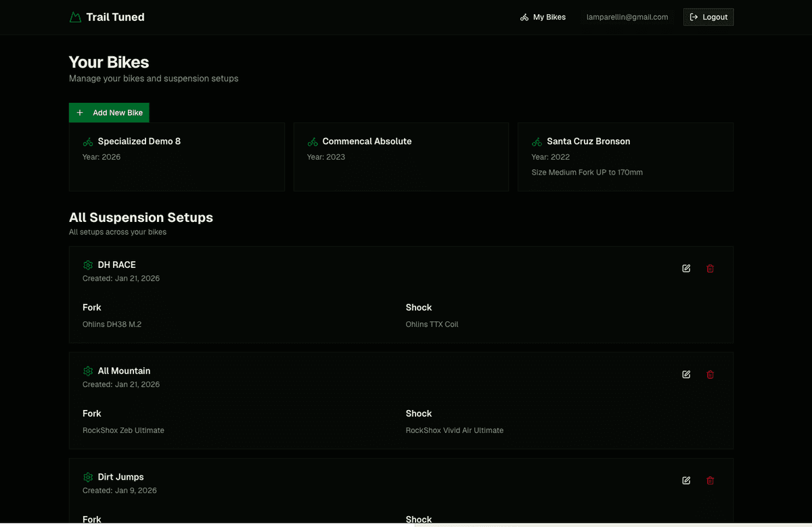Viewport: 812px width, 527px height.
Task: Click the bicycle icon beside My Bikes
Action: [x=524, y=18]
